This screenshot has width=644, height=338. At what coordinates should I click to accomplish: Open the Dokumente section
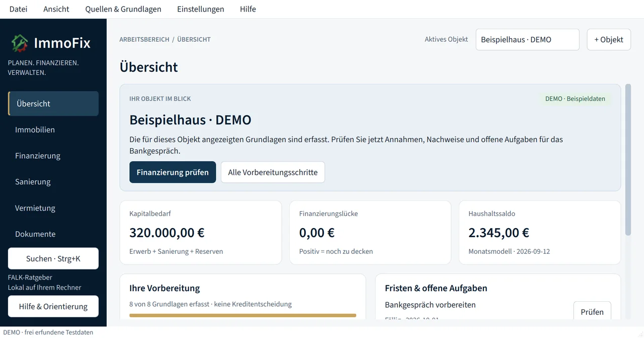point(53,234)
